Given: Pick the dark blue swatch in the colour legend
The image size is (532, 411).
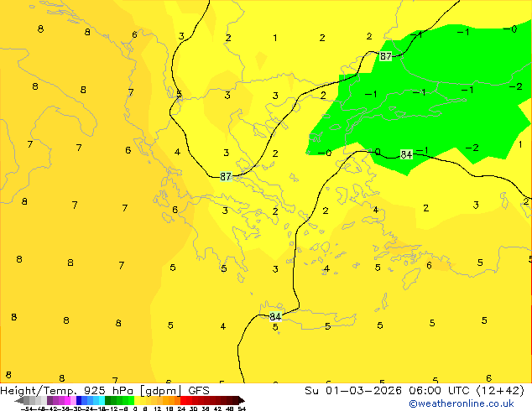Looking at the screenshot, I should (79, 400).
